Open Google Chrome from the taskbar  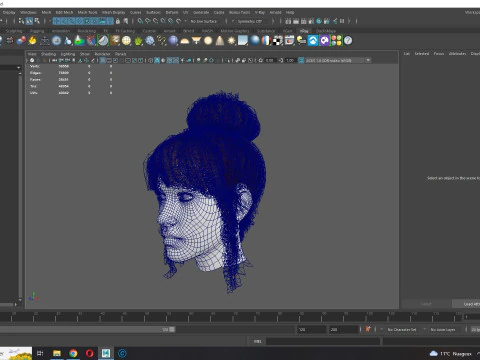[73, 353]
